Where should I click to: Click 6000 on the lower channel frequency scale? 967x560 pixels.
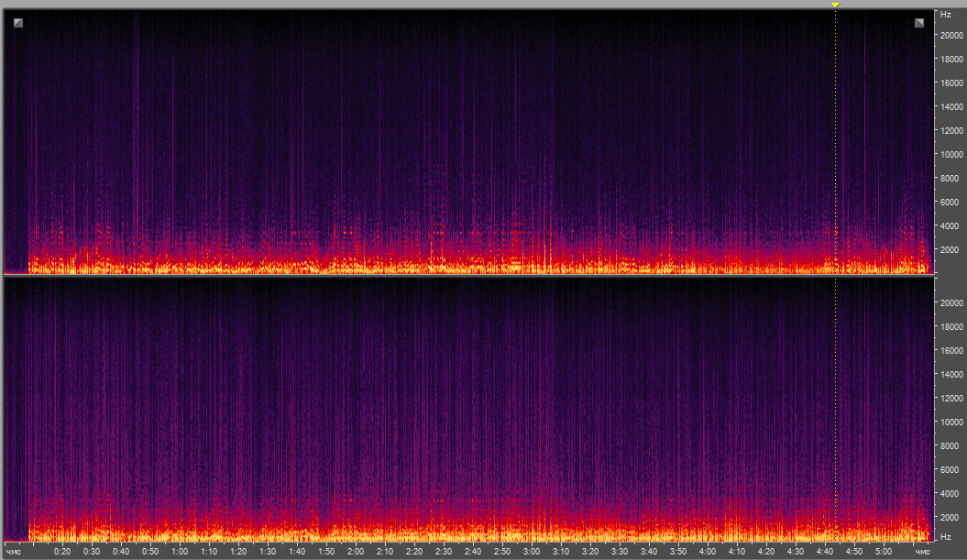949,470
